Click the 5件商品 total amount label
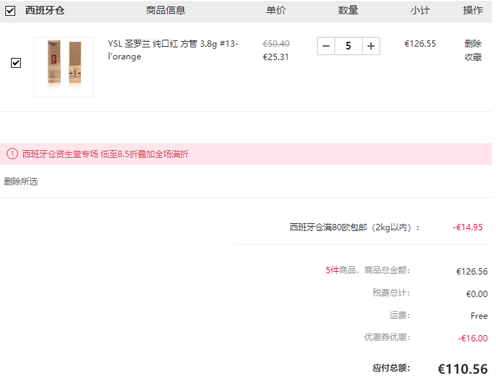The height and width of the screenshot is (385, 496). click(x=368, y=270)
